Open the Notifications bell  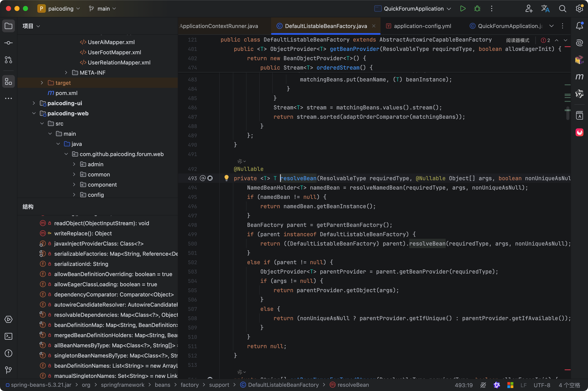tap(579, 26)
